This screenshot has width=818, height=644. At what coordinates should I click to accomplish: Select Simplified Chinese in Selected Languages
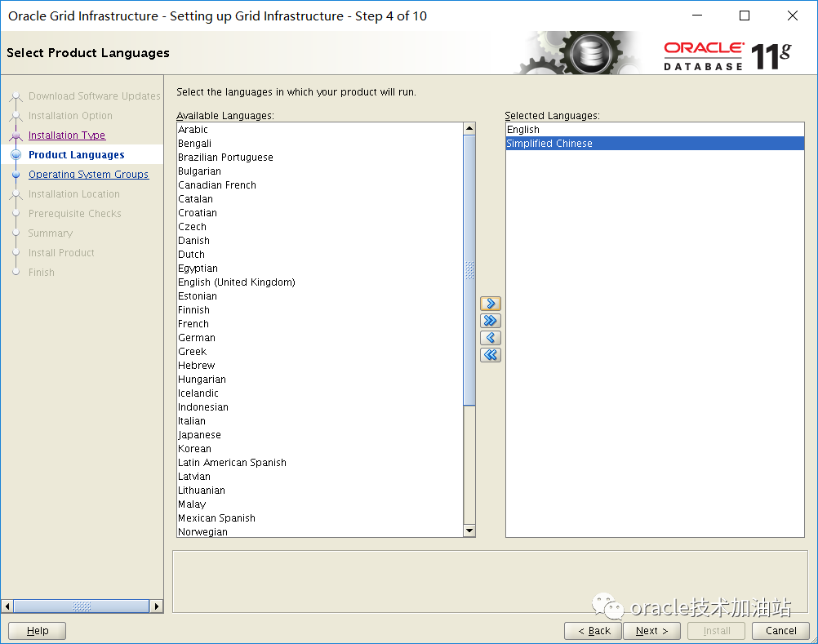coord(655,144)
